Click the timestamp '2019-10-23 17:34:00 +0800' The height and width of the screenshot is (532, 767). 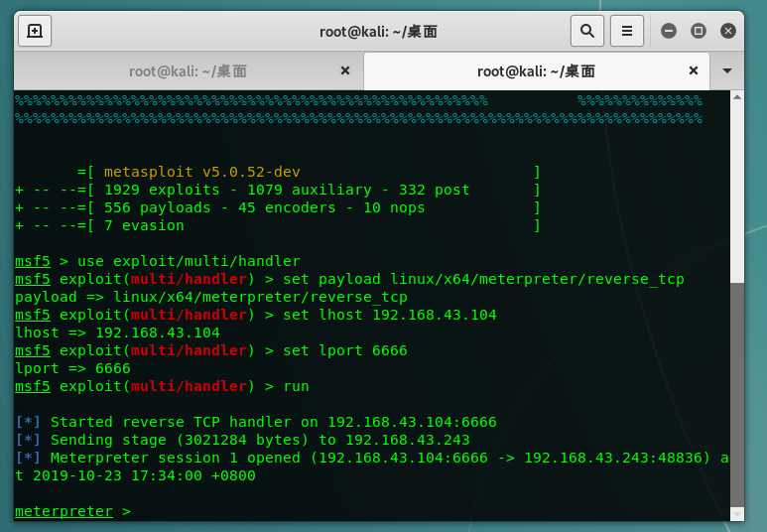click(144, 475)
